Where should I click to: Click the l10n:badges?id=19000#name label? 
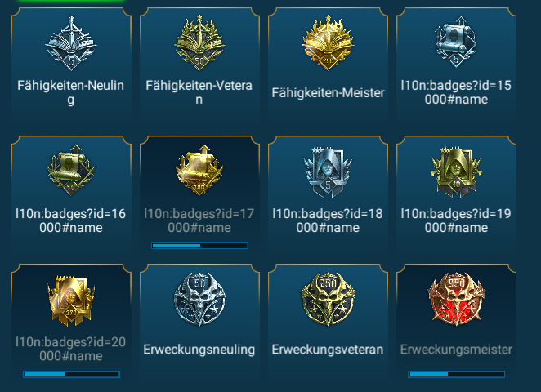tap(456, 220)
